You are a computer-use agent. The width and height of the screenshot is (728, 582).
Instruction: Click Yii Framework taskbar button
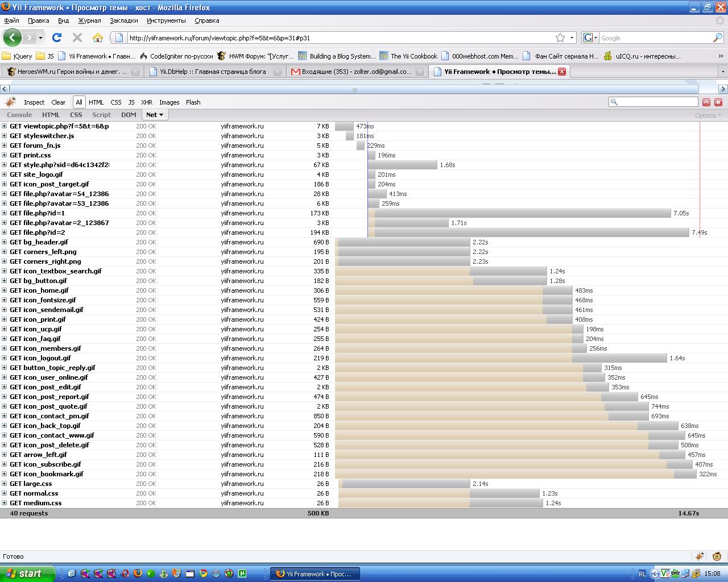315,574
